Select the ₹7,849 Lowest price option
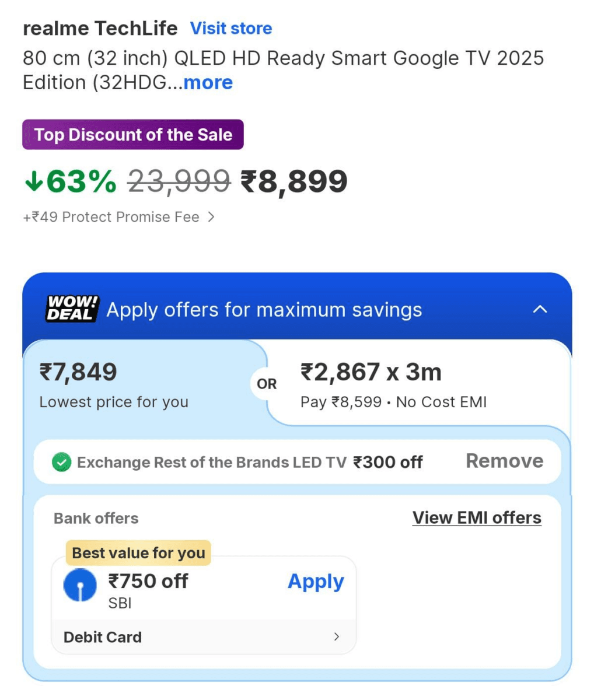 point(114,385)
